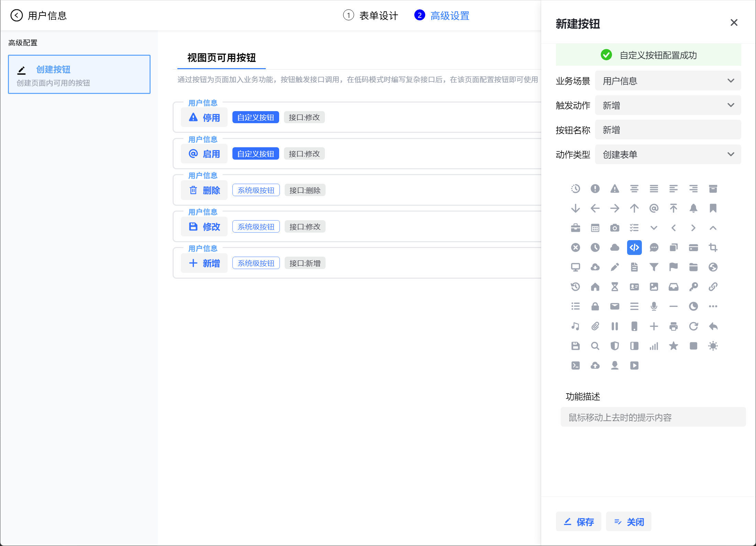Focus the 功能描述 tooltip input field
The image size is (756, 546).
pos(653,417)
